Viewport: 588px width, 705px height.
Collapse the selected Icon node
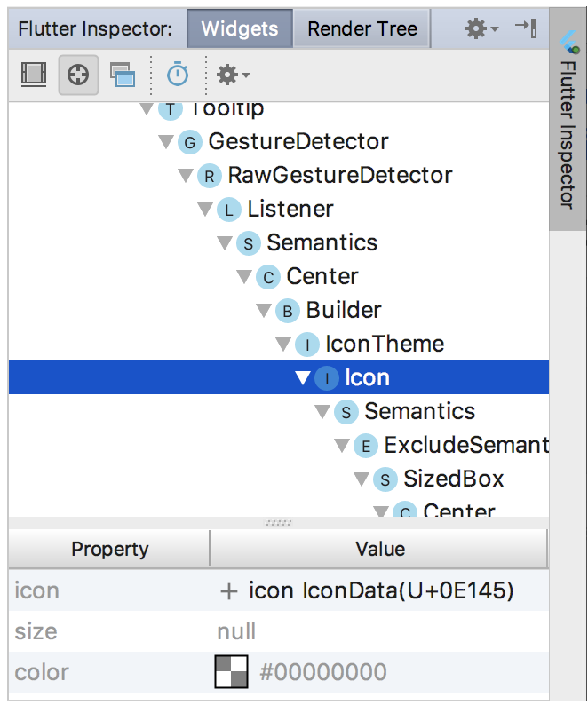tap(303, 377)
